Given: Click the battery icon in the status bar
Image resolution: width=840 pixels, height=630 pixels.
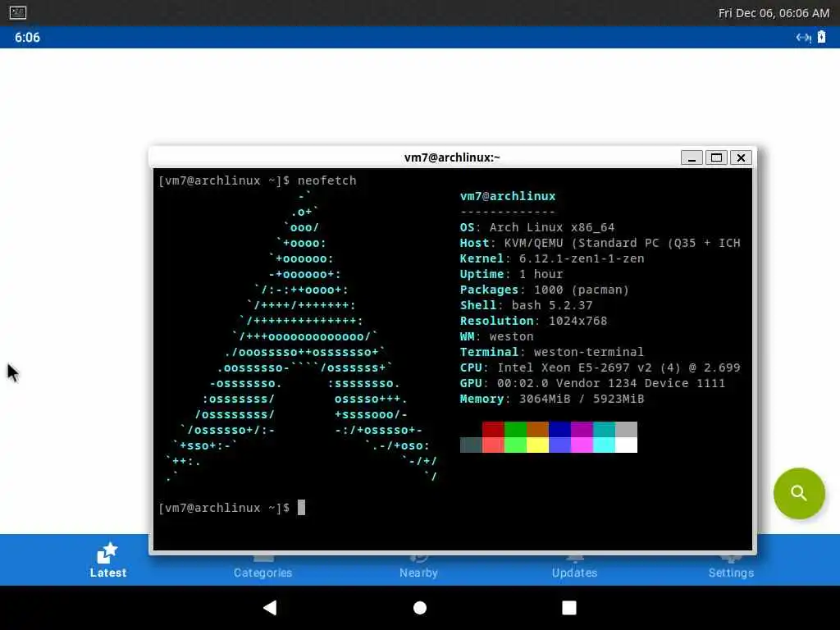Looking at the screenshot, I should click(x=821, y=37).
